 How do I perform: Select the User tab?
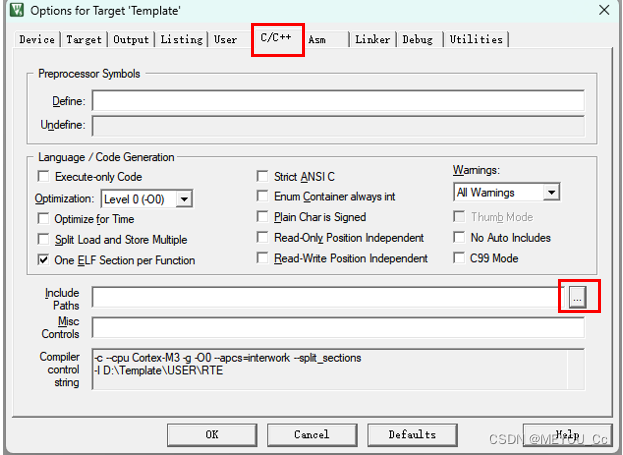click(x=225, y=39)
